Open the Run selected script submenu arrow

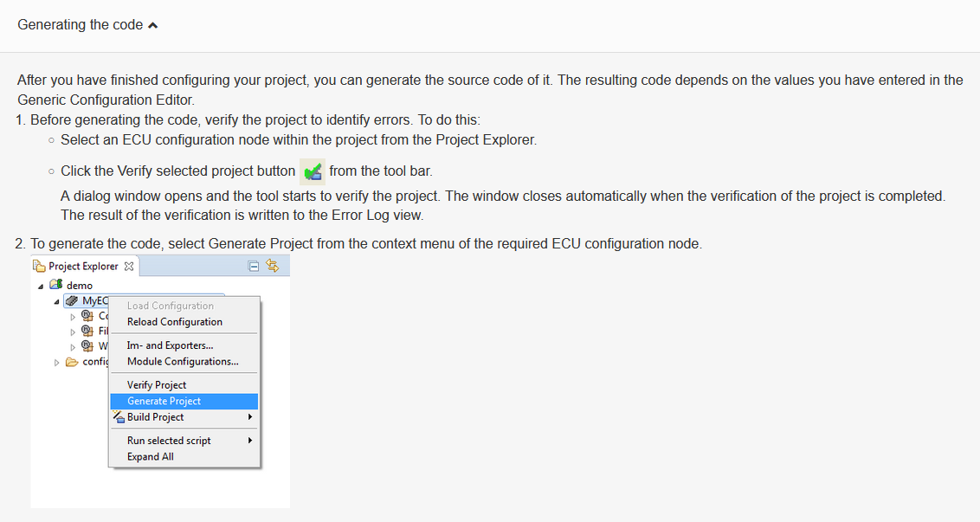coord(250,441)
